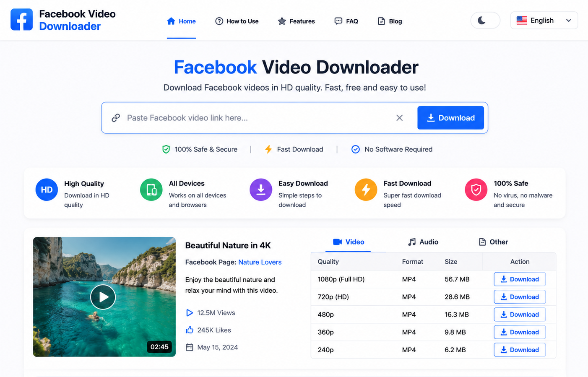Click the checkmark No Software Required icon
The image size is (588, 377).
[x=355, y=149]
